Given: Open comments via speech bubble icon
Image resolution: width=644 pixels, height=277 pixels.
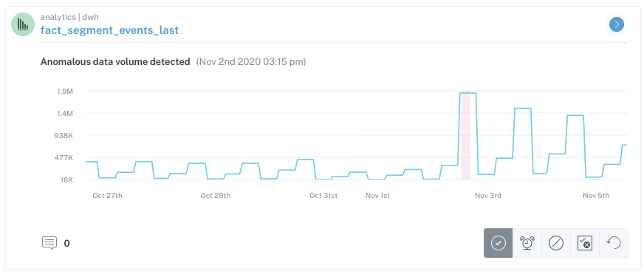Looking at the screenshot, I should (49, 243).
